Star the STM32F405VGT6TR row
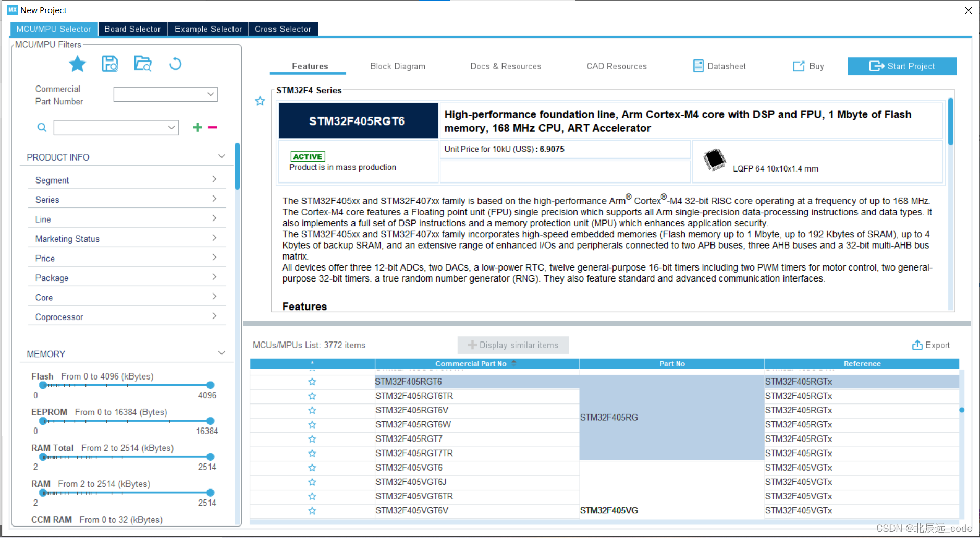This screenshot has width=980, height=538. tap(312, 496)
